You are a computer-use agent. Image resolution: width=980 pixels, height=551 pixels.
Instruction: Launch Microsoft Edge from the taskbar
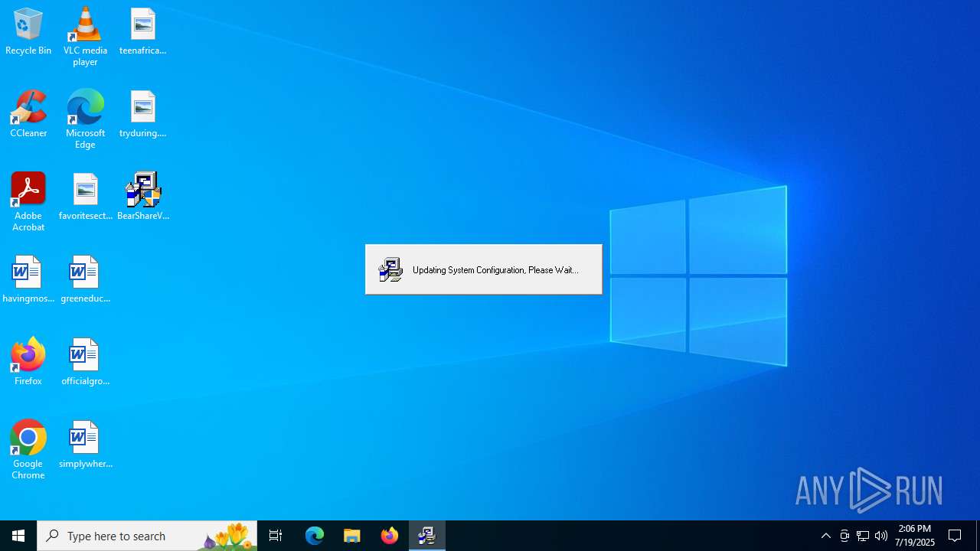[315, 536]
